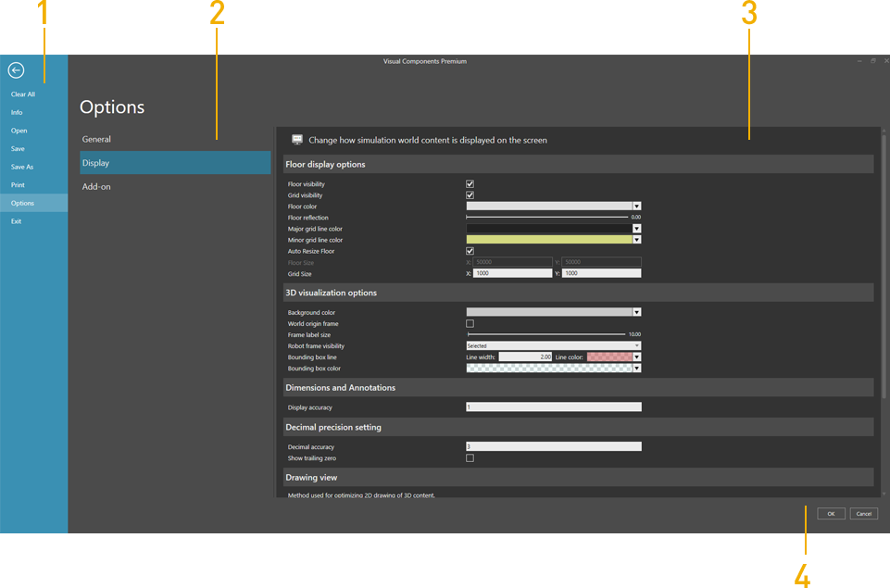Choose Clear All in sidebar
Screen dimensions: 890x588
[x=23, y=94]
